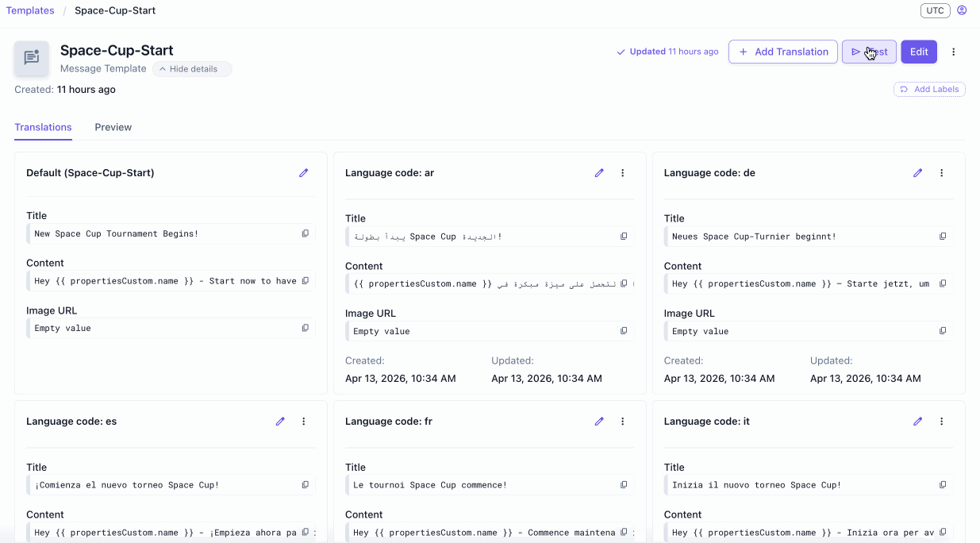The width and height of the screenshot is (980, 543).
Task: Select the Translations tab
Action: point(43,127)
